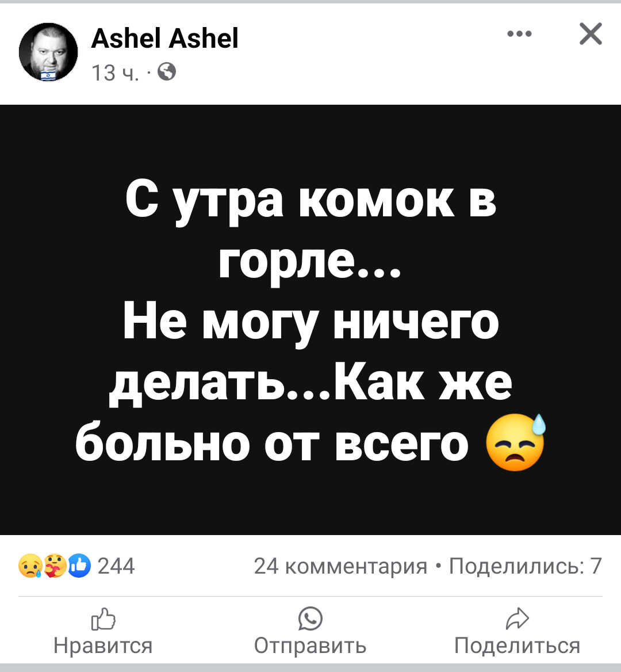
Task: Click the public globe privacy icon
Action: (x=167, y=72)
